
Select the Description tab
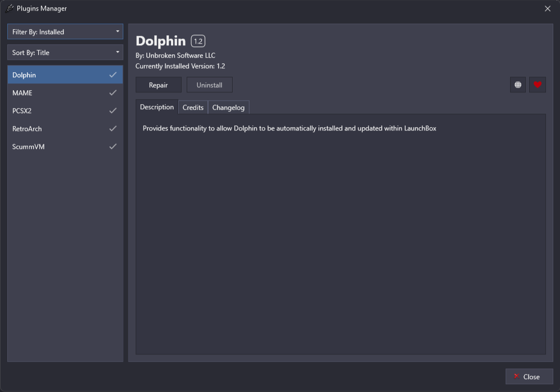(x=157, y=107)
